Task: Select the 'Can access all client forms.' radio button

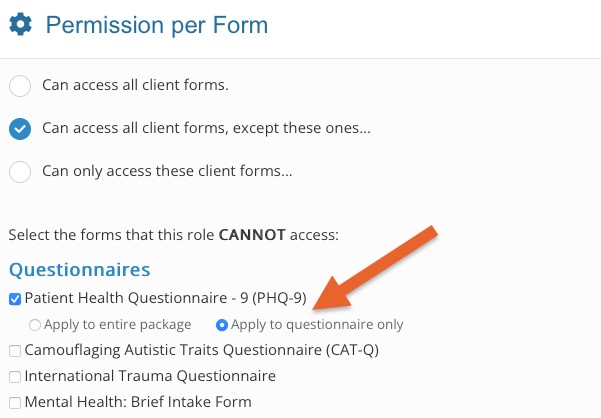Action: click(20, 85)
